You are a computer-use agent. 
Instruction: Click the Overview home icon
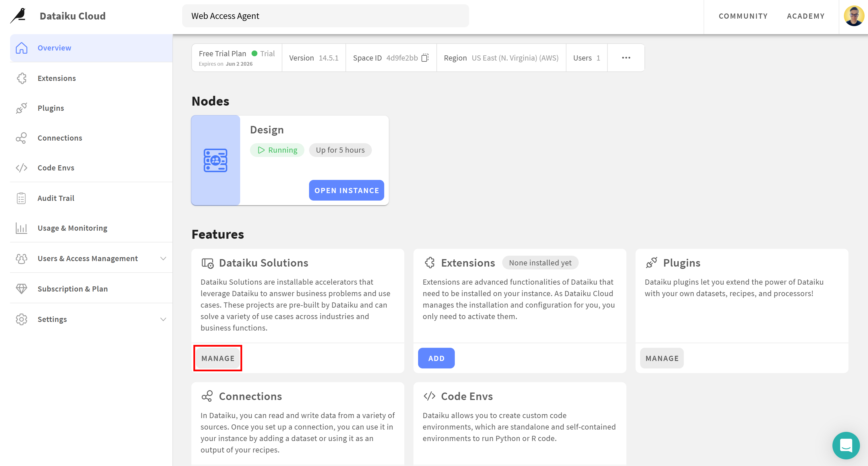coord(22,48)
